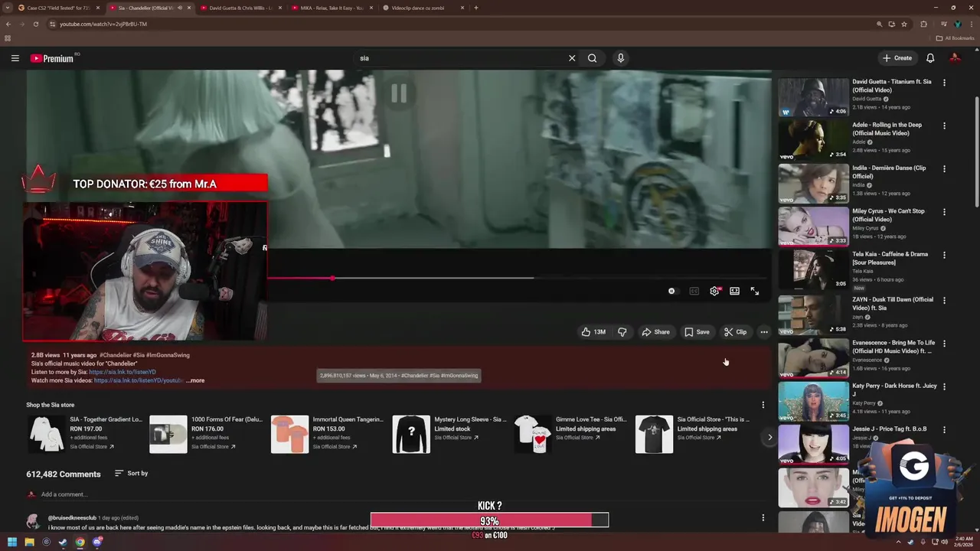This screenshot has width=980, height=551.
Task: Like the video with thumbs up
Action: tap(593, 332)
